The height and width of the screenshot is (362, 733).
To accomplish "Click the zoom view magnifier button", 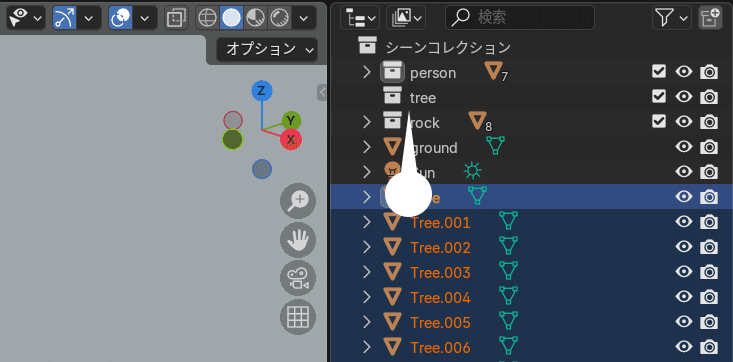I will click(x=298, y=201).
